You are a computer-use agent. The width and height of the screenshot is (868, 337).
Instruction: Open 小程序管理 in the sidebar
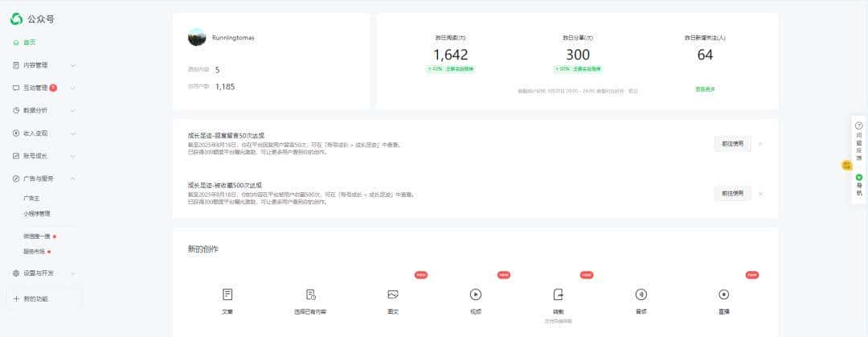point(37,214)
